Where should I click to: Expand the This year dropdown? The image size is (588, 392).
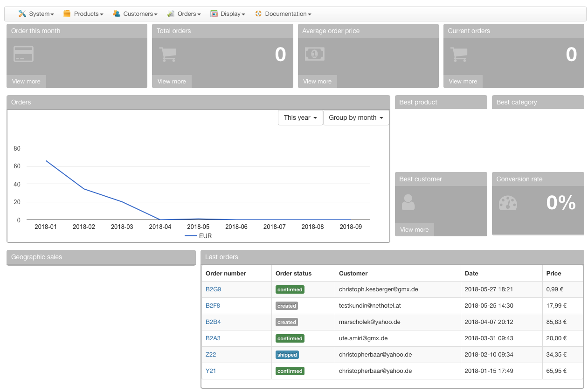[300, 117]
